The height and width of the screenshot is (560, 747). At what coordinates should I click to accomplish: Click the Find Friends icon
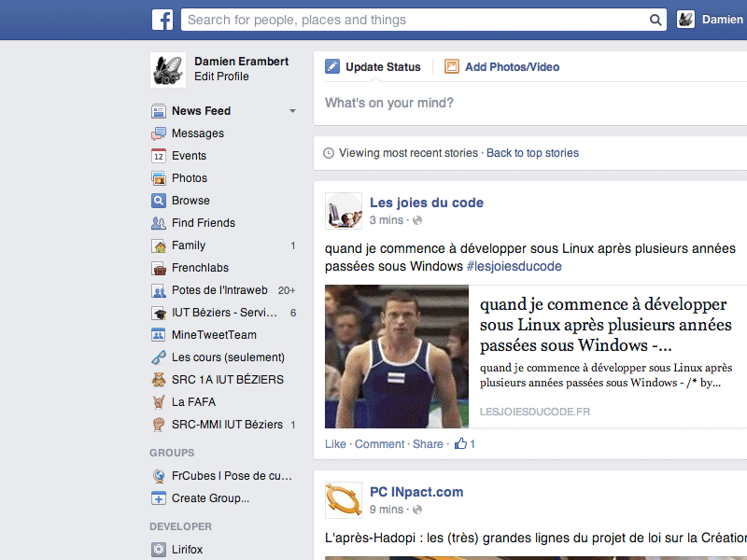pyautogui.click(x=159, y=222)
